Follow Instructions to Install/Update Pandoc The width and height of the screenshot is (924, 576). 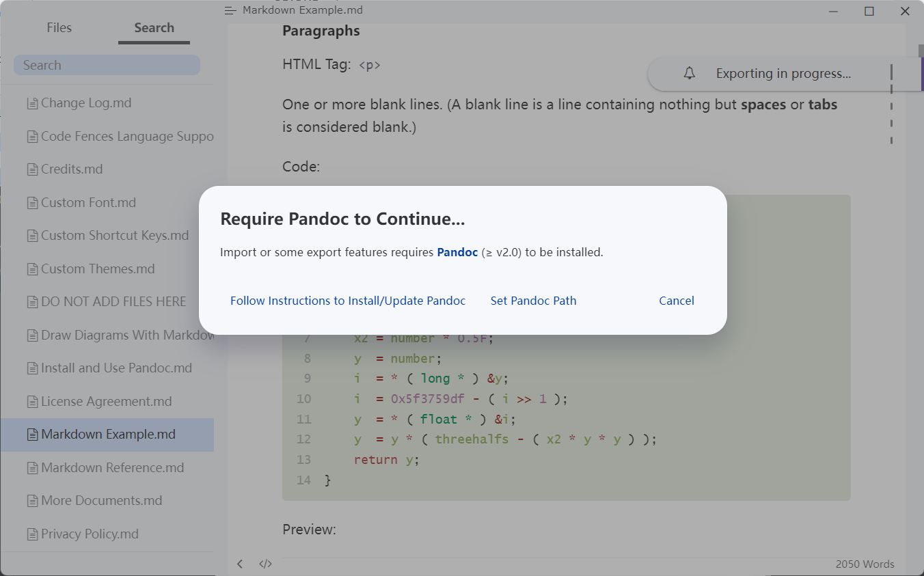[x=348, y=301]
